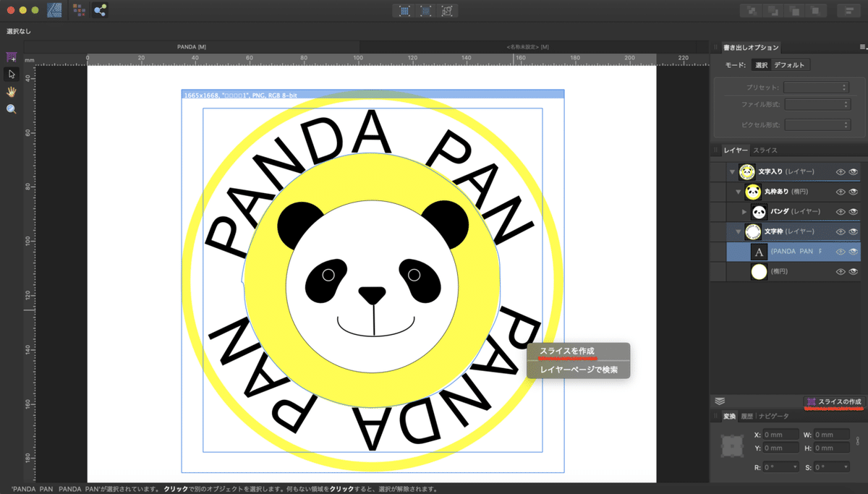
Task: Click third snapping icon in top toolbar
Action: [x=448, y=11]
